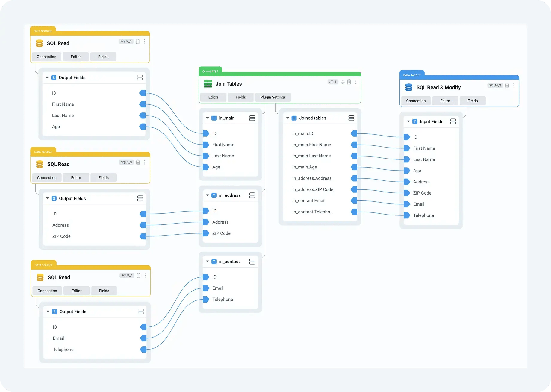Open Plugin Settings tab in Join Tables

click(x=273, y=97)
